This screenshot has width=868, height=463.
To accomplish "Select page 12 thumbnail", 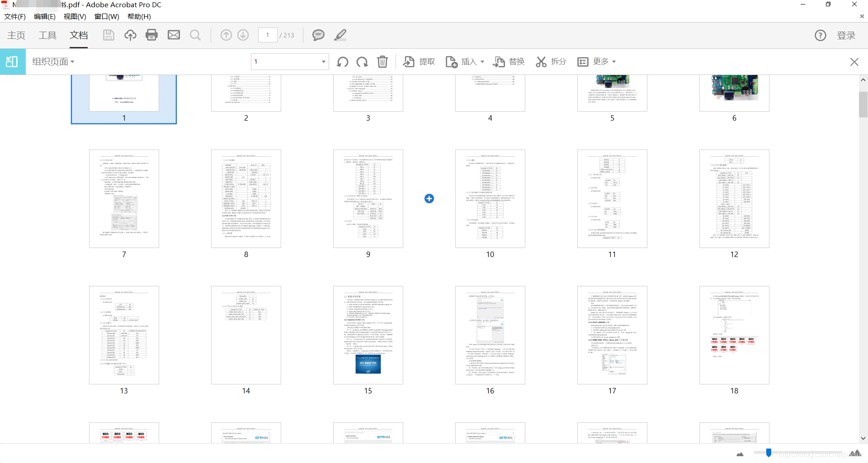I will coord(734,199).
